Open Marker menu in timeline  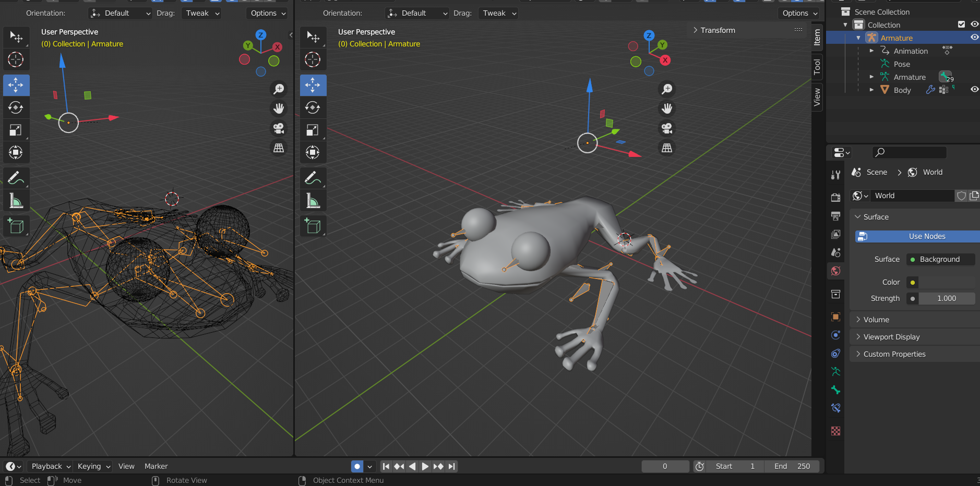click(156, 466)
